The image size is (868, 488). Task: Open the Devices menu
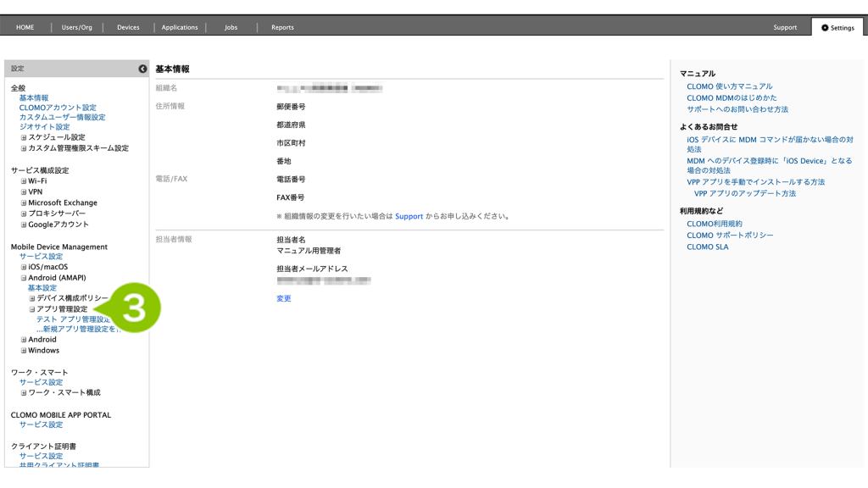click(x=128, y=27)
